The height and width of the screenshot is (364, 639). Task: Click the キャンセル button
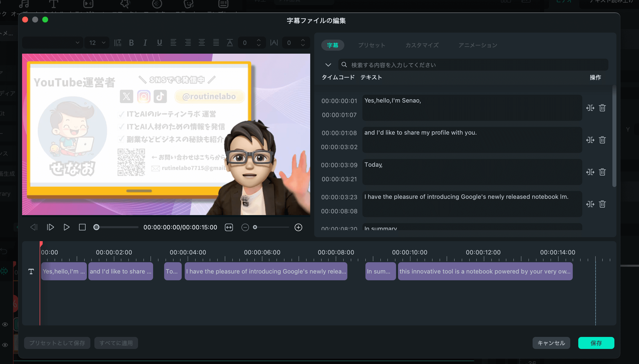tap(551, 343)
